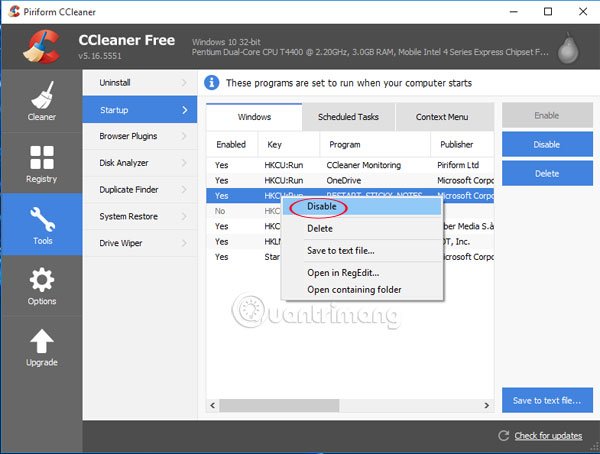
Task: Click the chevron next to System Restore
Action: pyautogui.click(x=184, y=217)
